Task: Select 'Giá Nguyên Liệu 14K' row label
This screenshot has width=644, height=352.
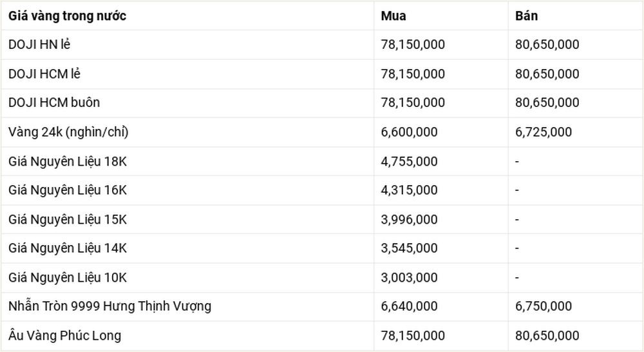Action: 68,248
